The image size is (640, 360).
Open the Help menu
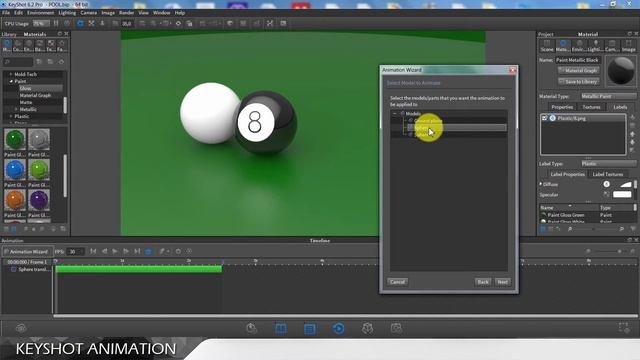coord(180,13)
